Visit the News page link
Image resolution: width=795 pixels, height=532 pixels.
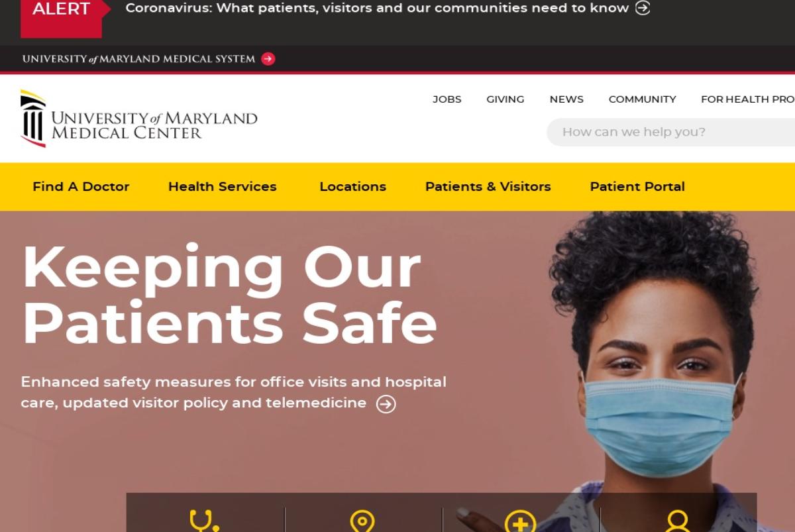tap(566, 99)
